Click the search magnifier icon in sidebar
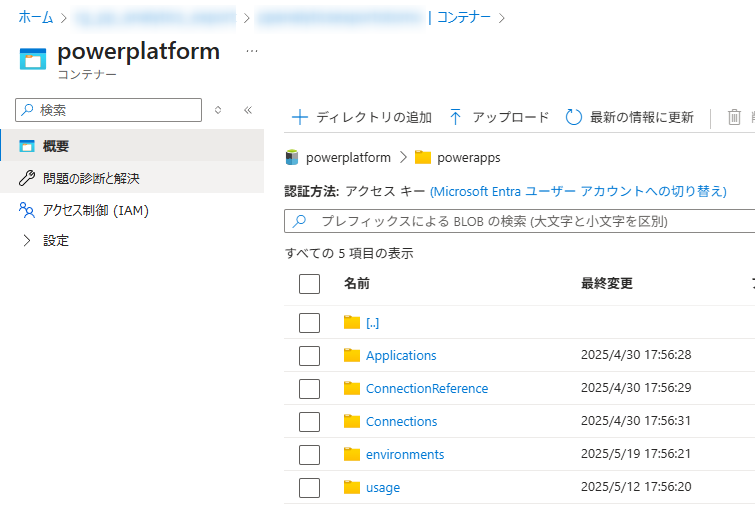 [x=27, y=110]
